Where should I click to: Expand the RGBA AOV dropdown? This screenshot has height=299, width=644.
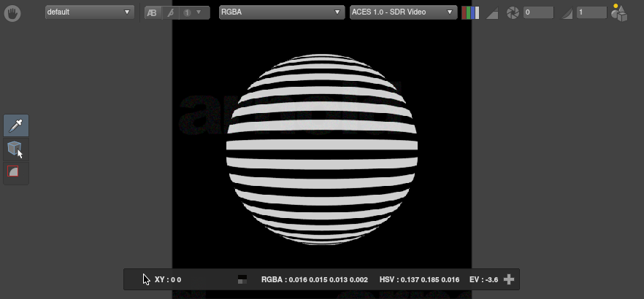(x=281, y=12)
